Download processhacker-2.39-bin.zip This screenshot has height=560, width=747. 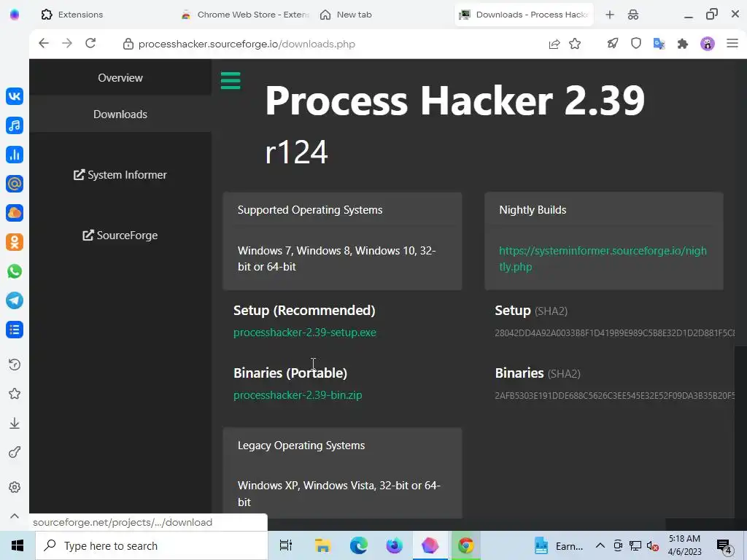pos(298,395)
